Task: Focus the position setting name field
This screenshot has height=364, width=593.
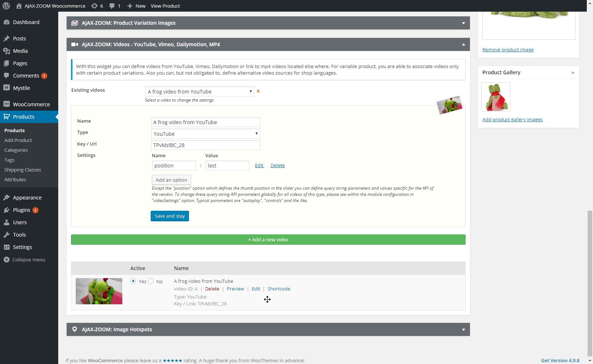Action: [x=174, y=166]
